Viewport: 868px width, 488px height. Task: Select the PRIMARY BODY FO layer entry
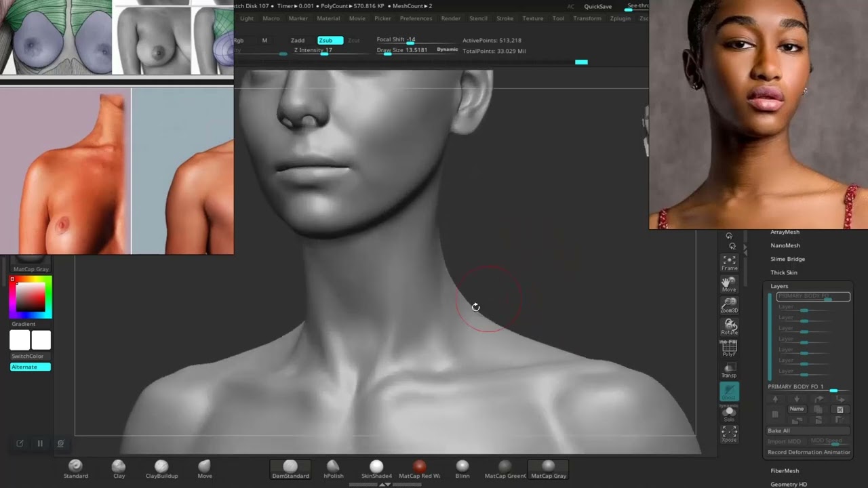coord(813,296)
